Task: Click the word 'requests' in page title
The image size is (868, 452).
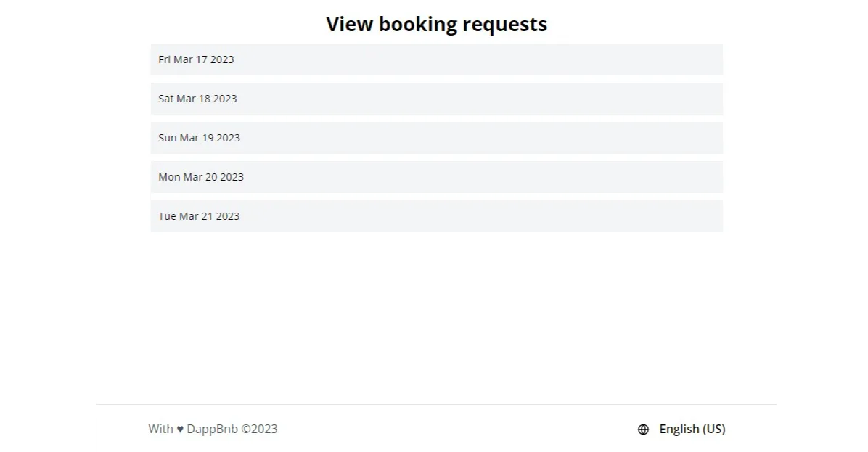Action: (x=504, y=25)
